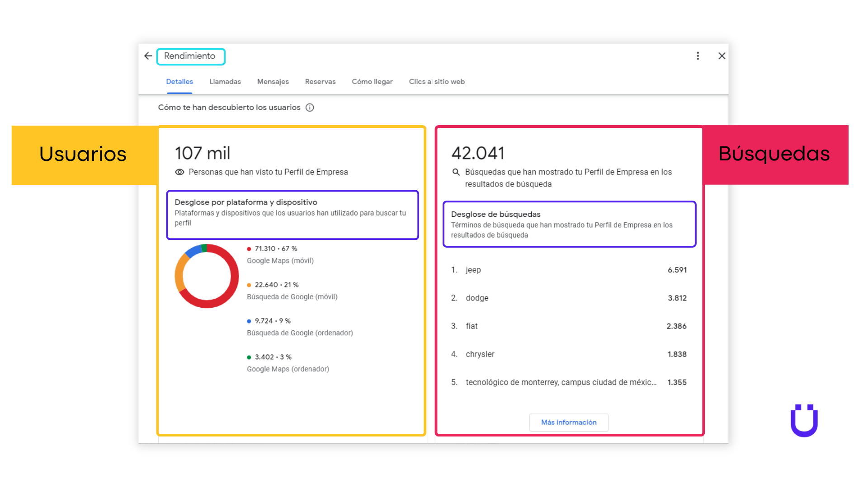Switch to the Llamadas tab
The width and height of the screenshot is (868, 488).
pyautogui.click(x=225, y=81)
